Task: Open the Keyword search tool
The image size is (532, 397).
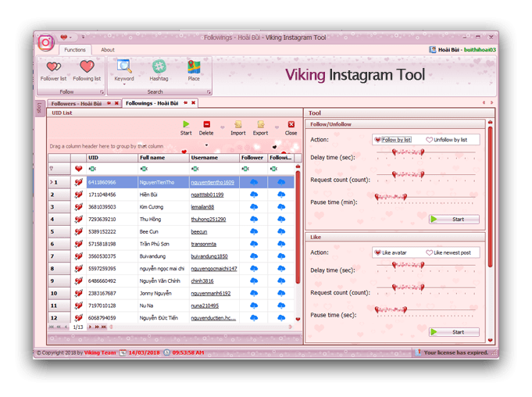Action: point(124,71)
